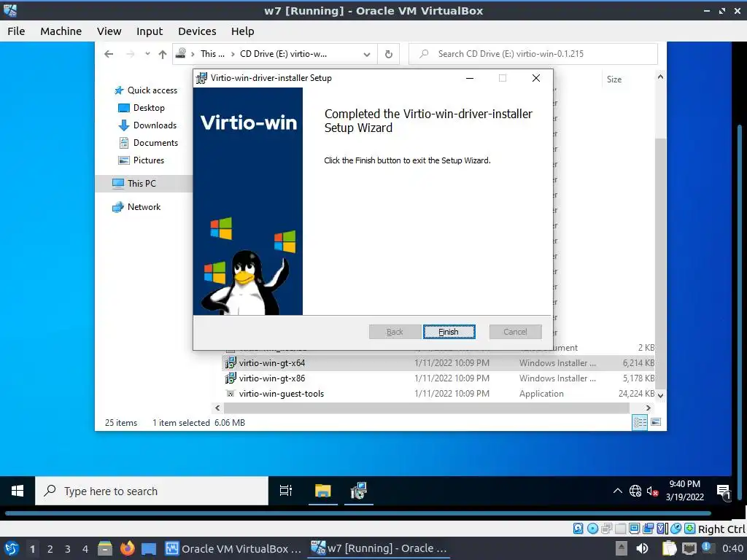Click the Back button in the setup wizard

tap(395, 332)
